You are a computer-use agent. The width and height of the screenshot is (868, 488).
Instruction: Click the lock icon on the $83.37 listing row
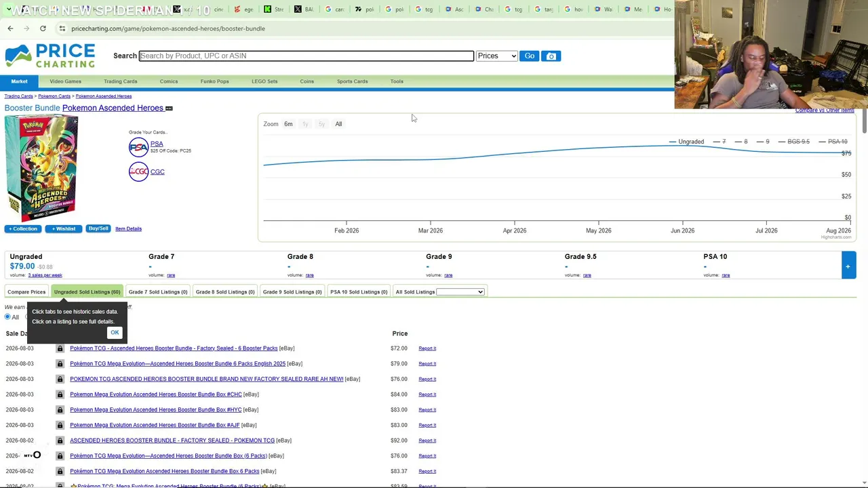click(x=60, y=471)
